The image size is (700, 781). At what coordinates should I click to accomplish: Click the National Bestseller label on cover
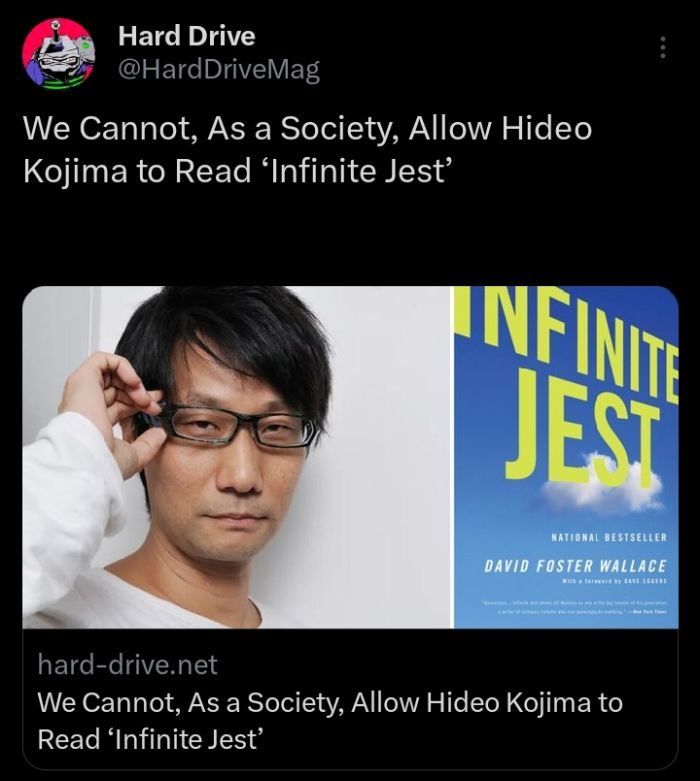[x=609, y=537]
